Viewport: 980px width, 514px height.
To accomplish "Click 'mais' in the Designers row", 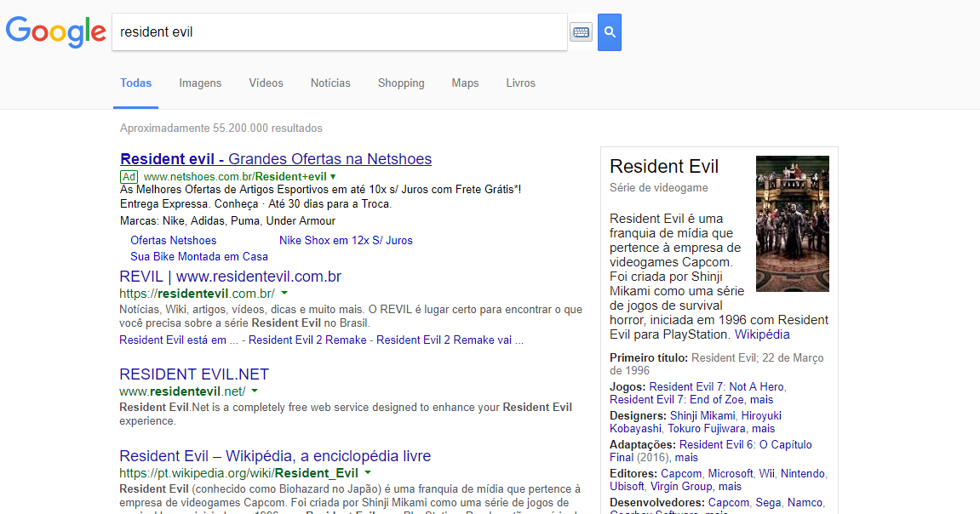I will 763,428.
